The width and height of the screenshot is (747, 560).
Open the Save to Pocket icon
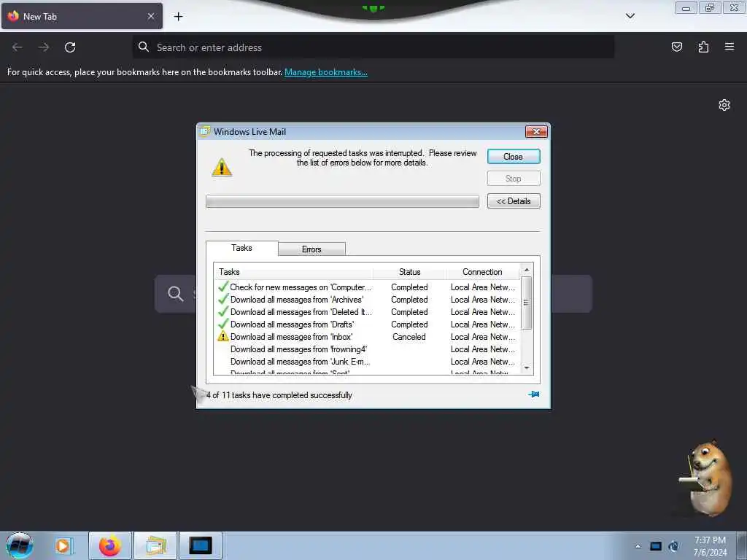click(x=676, y=47)
